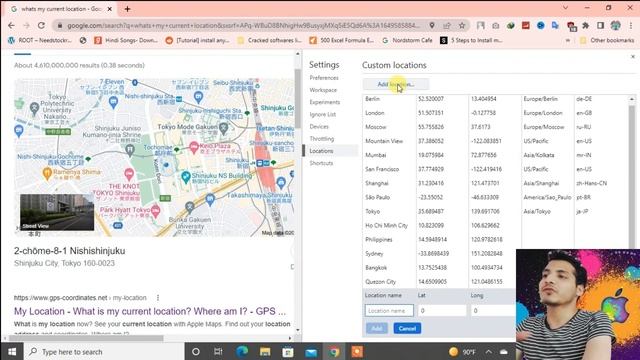Click the red extension icon in toolbar
The height and width of the screenshot is (360, 640).
point(526,26)
